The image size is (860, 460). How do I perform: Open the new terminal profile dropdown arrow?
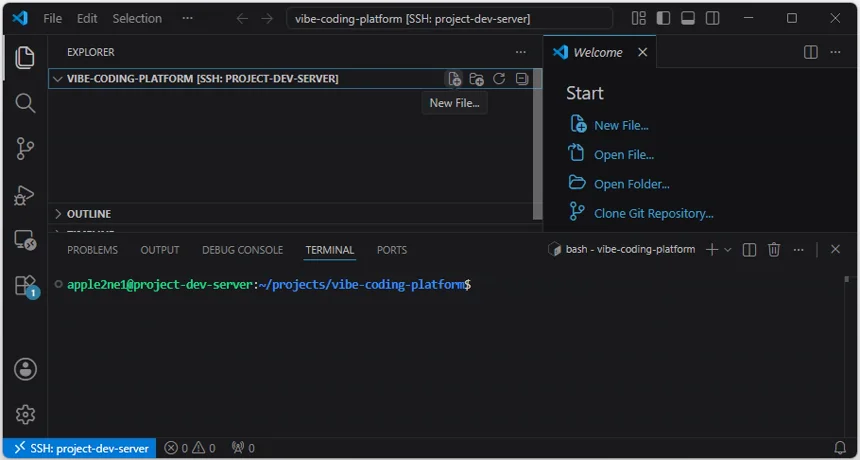pos(728,250)
